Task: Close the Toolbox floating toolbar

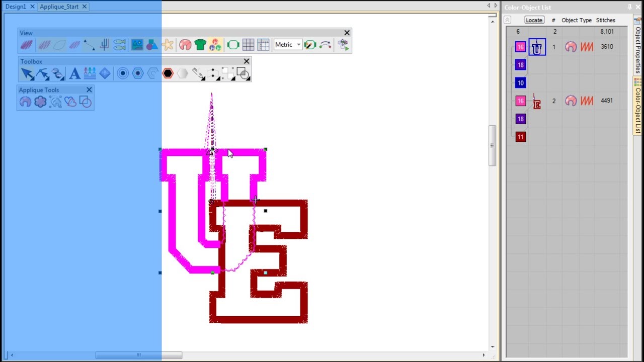Action: (247, 61)
